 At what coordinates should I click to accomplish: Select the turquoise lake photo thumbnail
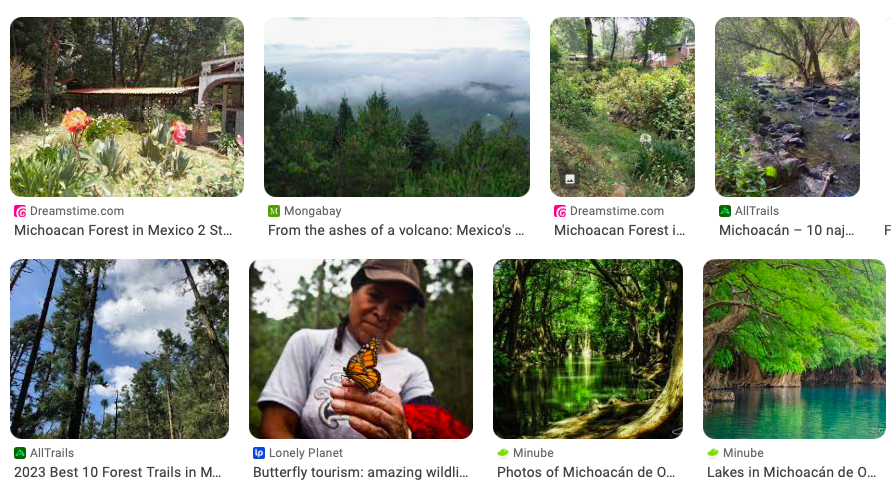(794, 349)
